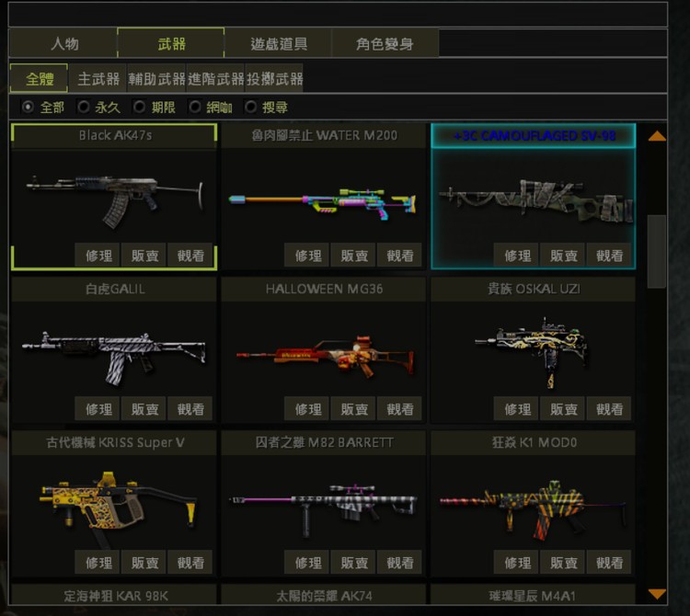Repair the M82 BARRETT with 修理
Image resolution: width=690 pixels, height=616 pixels.
[306, 563]
